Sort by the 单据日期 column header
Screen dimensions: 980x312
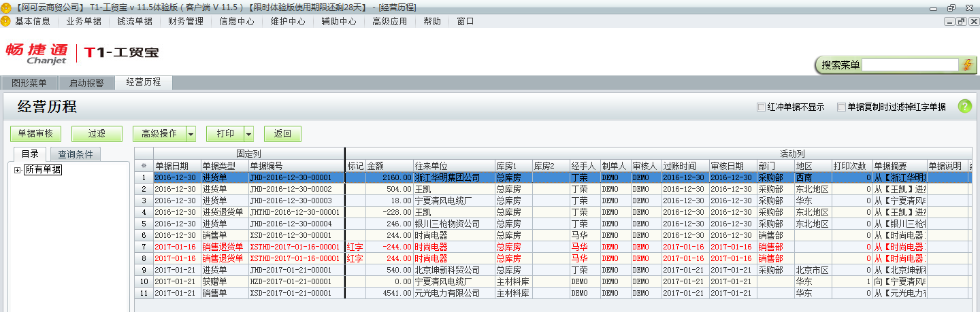pos(177,165)
